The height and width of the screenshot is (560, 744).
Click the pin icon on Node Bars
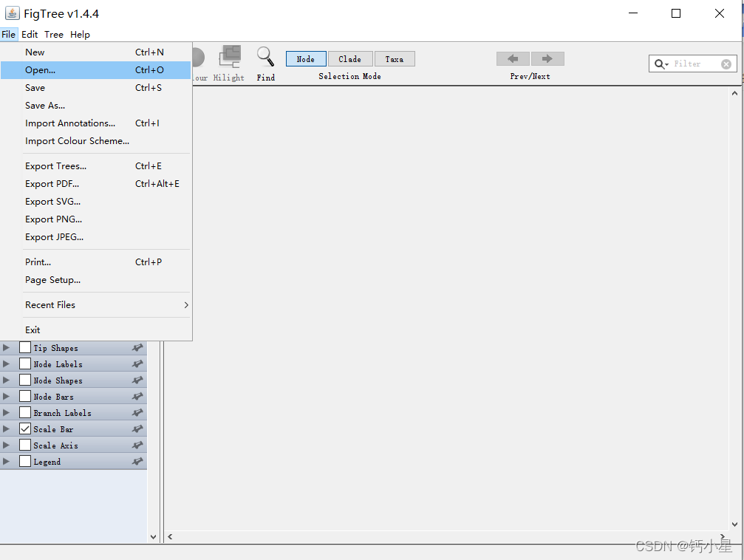137,396
